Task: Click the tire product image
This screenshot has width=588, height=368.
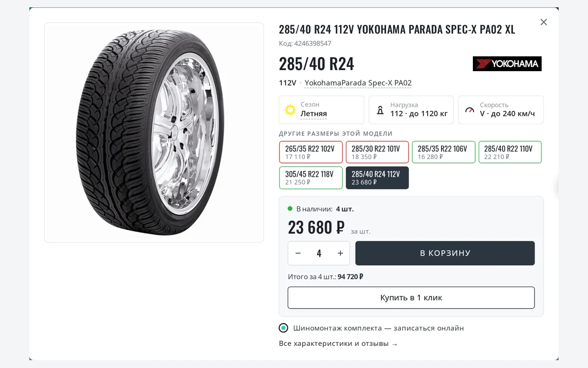Action: [x=154, y=132]
